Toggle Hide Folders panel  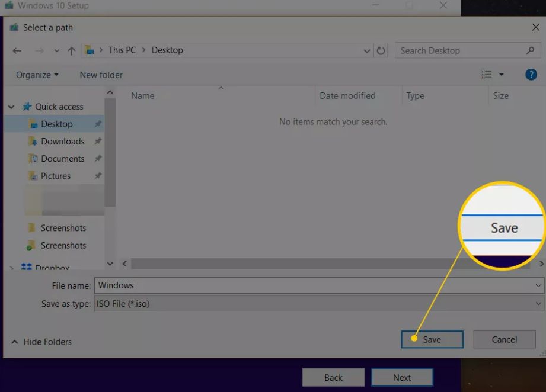point(41,342)
